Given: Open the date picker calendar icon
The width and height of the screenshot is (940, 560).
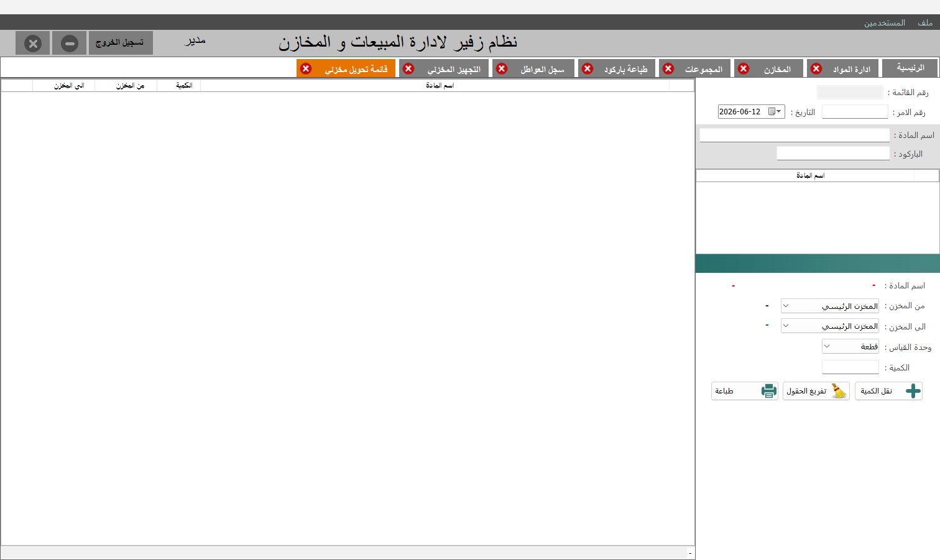Looking at the screenshot, I should pos(772,112).
